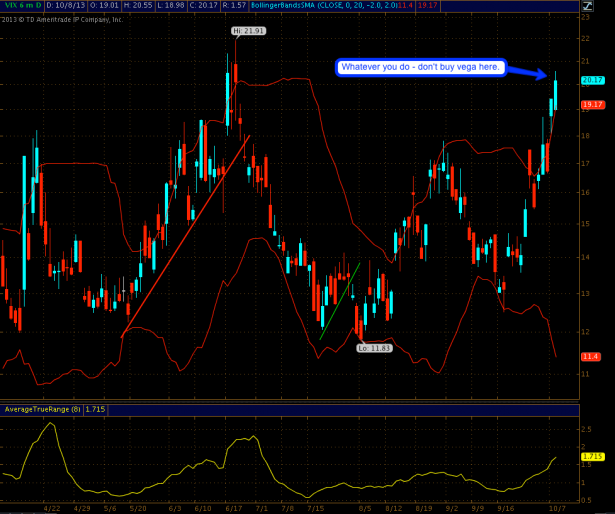The image size is (615, 514).
Task: Click the Hi: 21.91 price bubble
Action: point(247,32)
